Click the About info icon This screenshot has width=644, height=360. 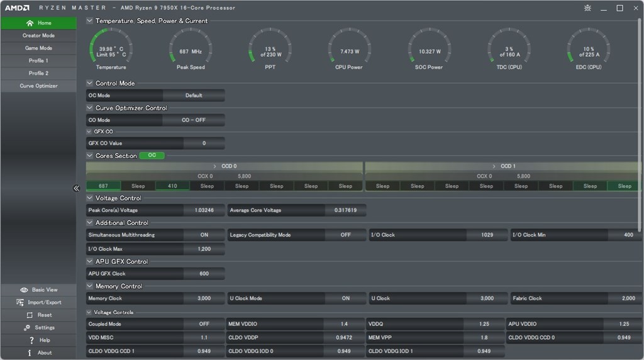click(30, 353)
